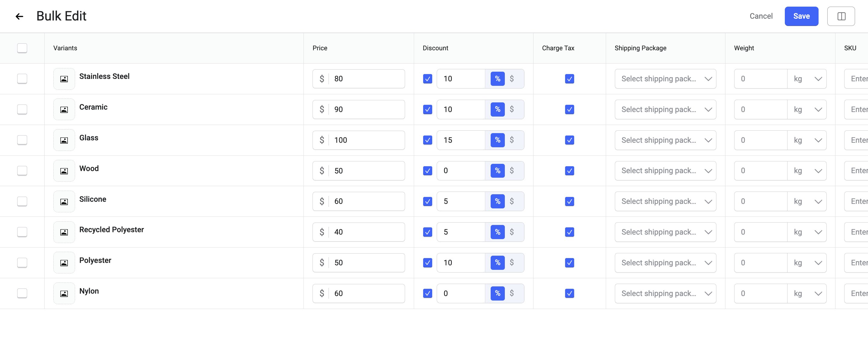Click the Discount column header
Viewport: 868px width, 340px height.
click(435, 48)
